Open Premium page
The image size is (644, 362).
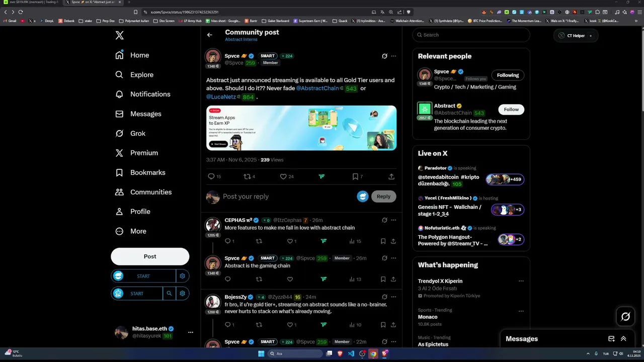(136, 153)
